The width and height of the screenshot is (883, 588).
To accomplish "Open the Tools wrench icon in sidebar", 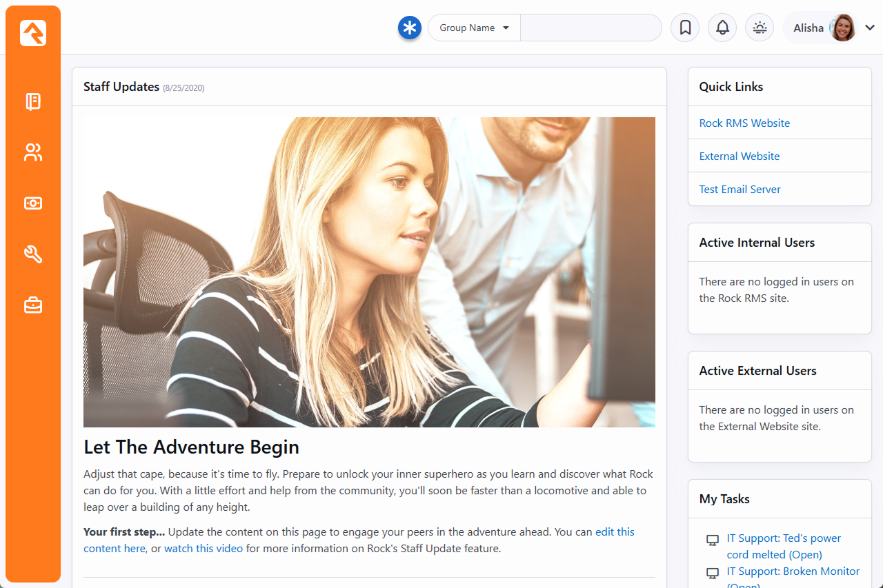I will (x=33, y=254).
